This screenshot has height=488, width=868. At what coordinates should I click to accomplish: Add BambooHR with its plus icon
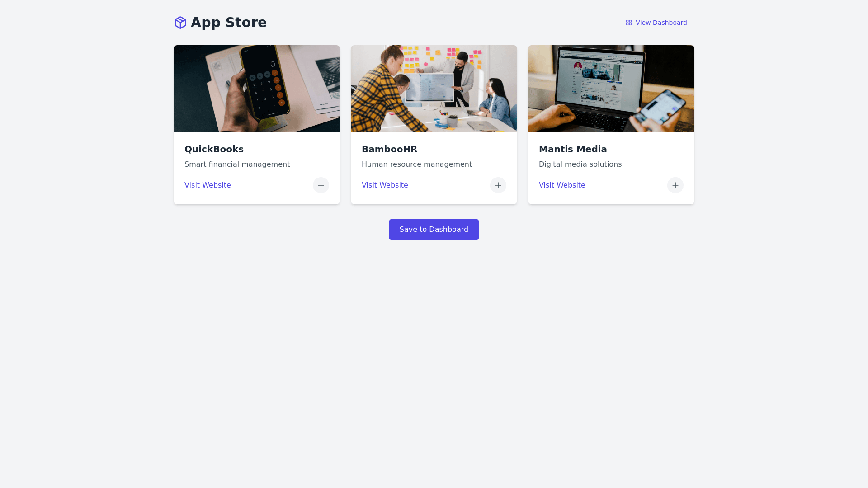(x=498, y=185)
